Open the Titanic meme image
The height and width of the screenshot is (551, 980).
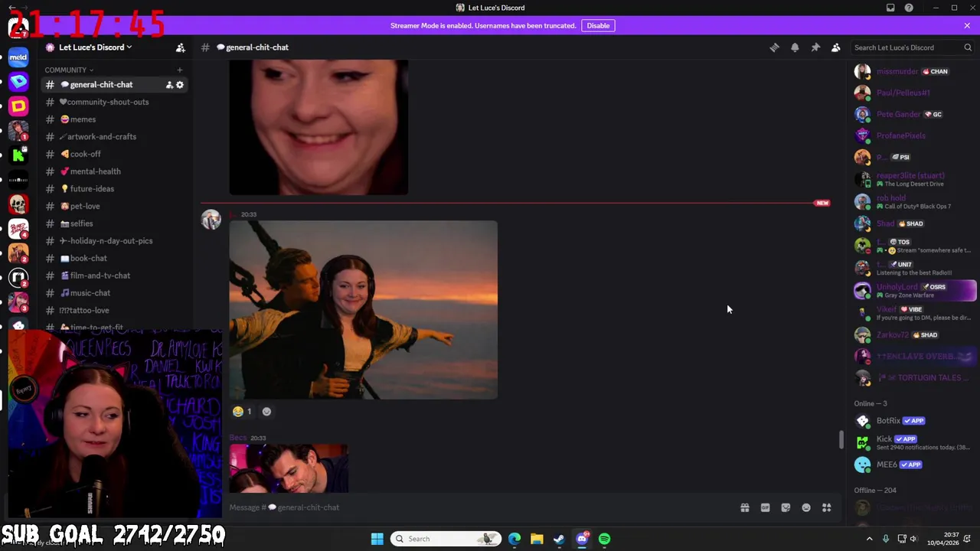pos(363,310)
